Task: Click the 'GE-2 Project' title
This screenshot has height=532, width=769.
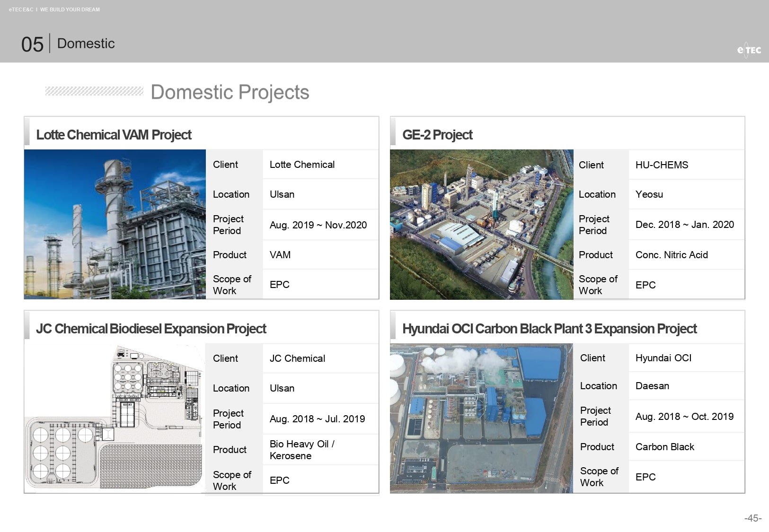Action: (x=437, y=135)
